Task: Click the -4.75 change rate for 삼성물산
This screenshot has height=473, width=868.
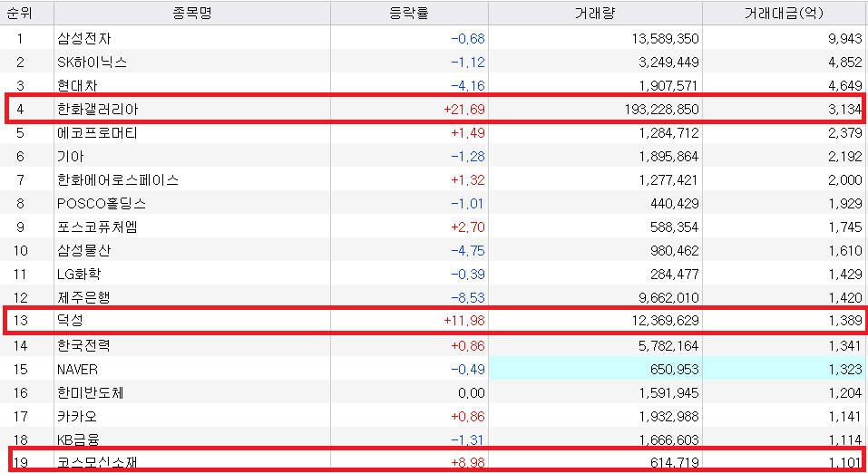Action: [468, 251]
